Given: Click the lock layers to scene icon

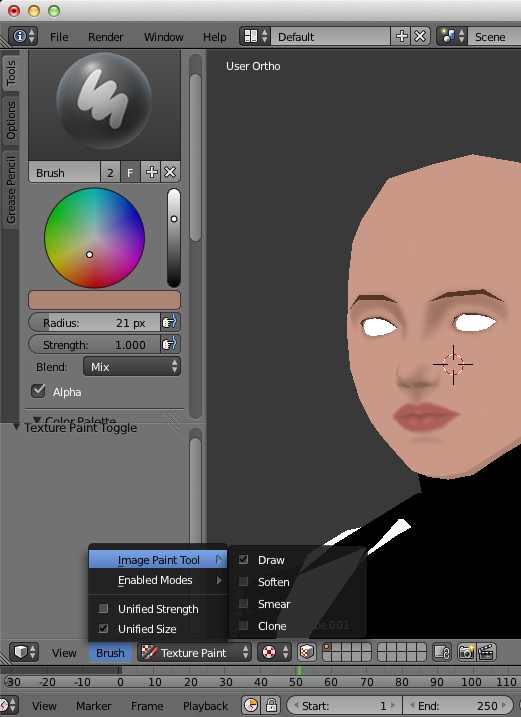Looking at the screenshot, I should click(442, 652).
